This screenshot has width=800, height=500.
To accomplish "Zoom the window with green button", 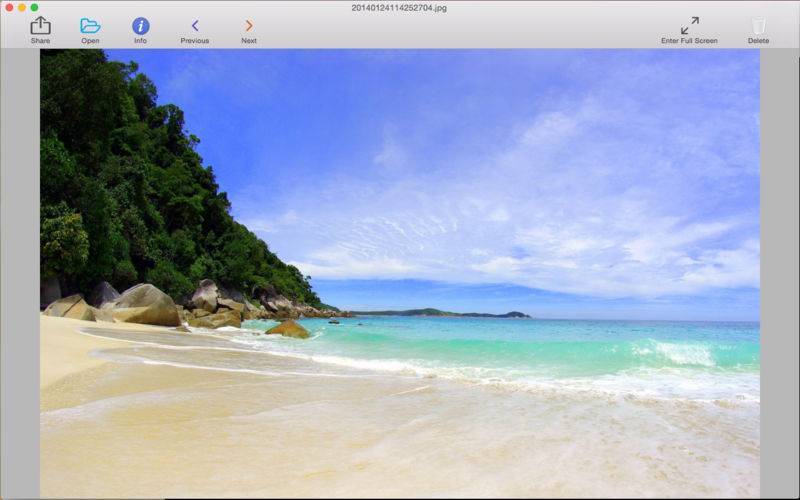I will tap(34, 8).
